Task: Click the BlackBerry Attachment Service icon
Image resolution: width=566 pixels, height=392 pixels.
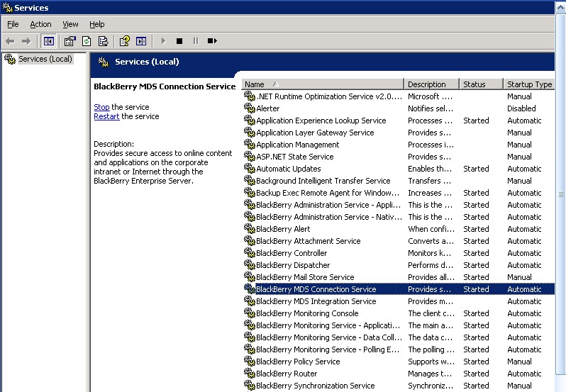Action: click(x=250, y=240)
